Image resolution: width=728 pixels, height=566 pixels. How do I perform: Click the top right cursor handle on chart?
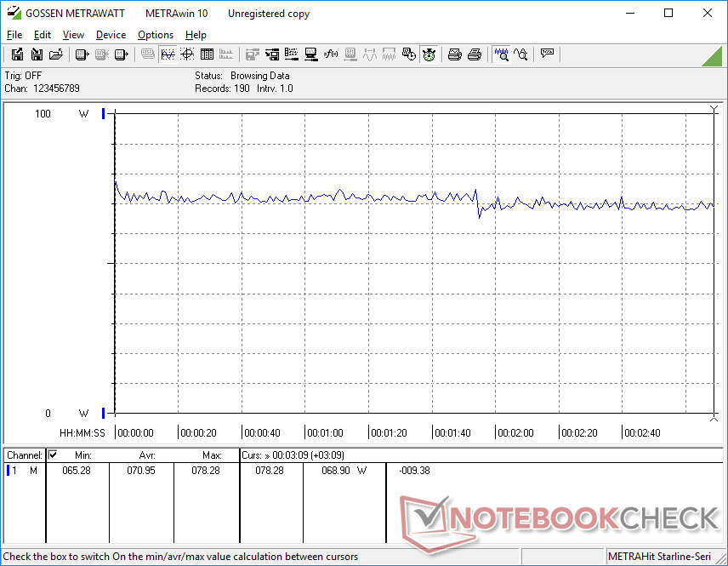[x=714, y=109]
